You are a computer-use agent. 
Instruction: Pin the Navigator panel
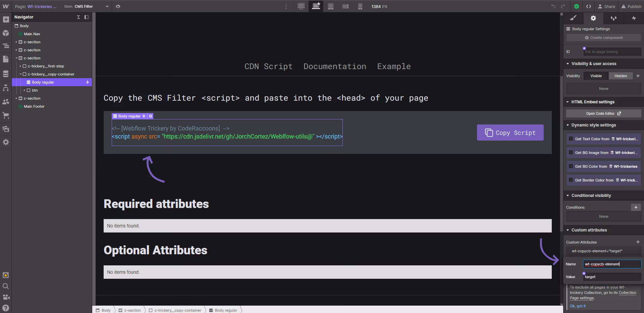click(87, 17)
